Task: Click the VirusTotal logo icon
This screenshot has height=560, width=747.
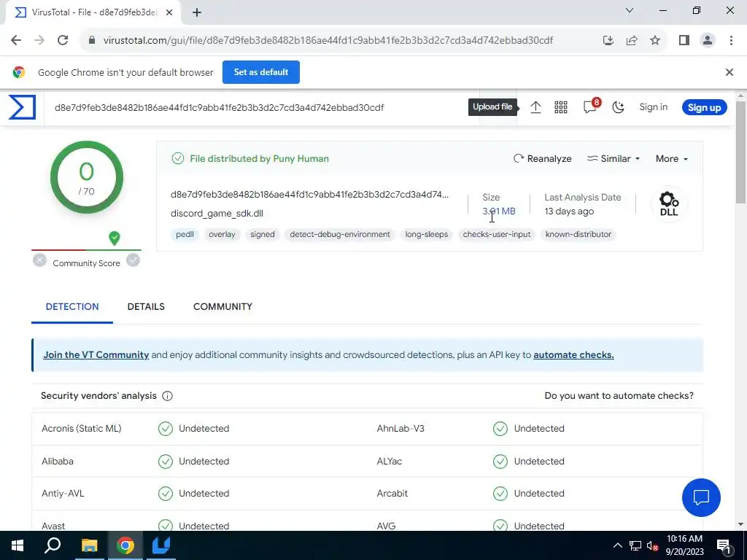Action: pyautogui.click(x=22, y=107)
